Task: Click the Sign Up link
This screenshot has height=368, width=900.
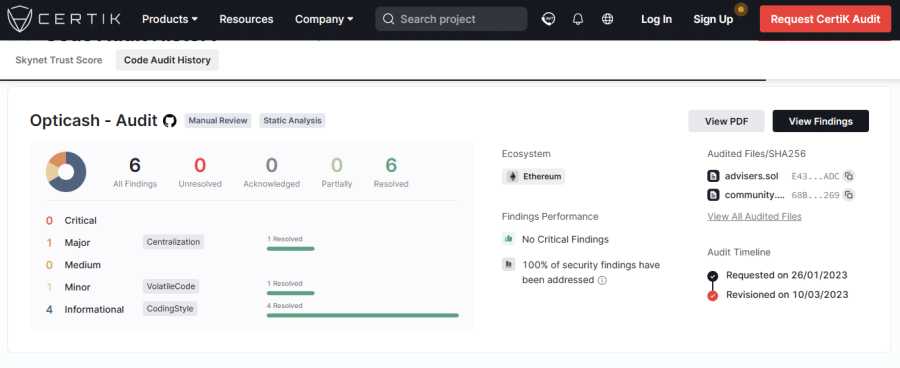Action: (x=713, y=19)
